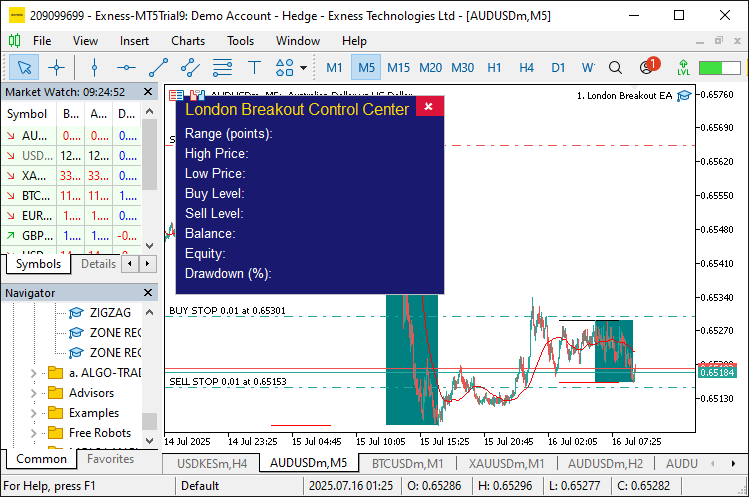Open the Insert menu
Viewport: 749px width, 497px height.
tap(134, 41)
